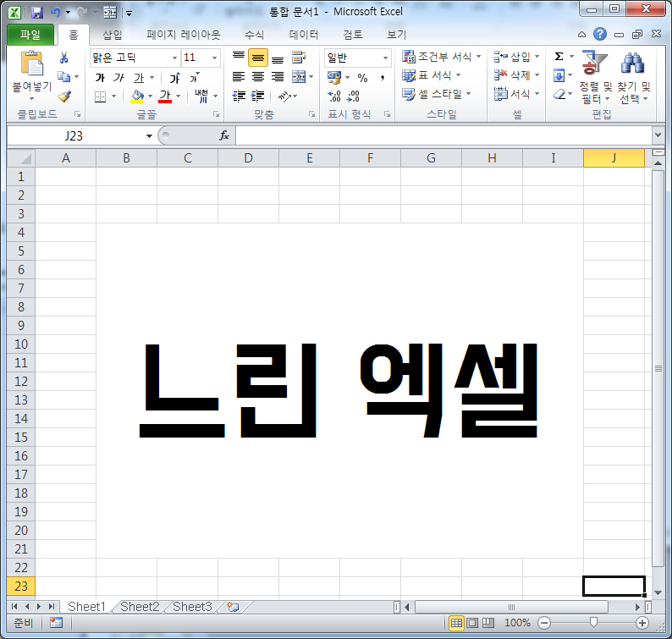Apply comma style format
The height and width of the screenshot is (639, 672).
(383, 78)
